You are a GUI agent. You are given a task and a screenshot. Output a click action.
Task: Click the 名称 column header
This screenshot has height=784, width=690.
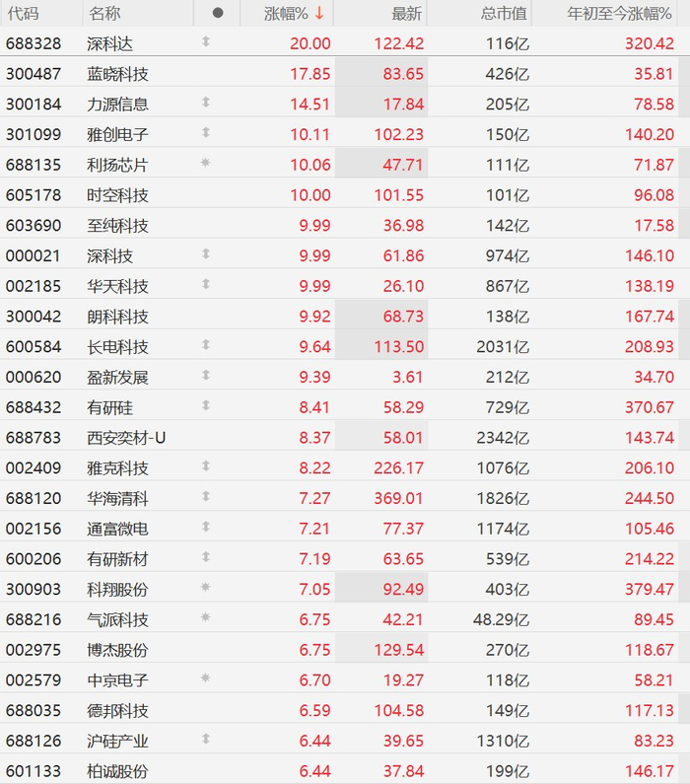[104, 14]
